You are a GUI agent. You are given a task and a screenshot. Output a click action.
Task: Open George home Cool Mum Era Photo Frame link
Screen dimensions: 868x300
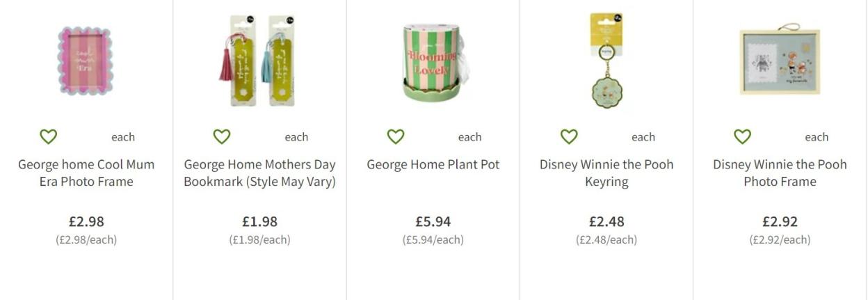(86, 173)
